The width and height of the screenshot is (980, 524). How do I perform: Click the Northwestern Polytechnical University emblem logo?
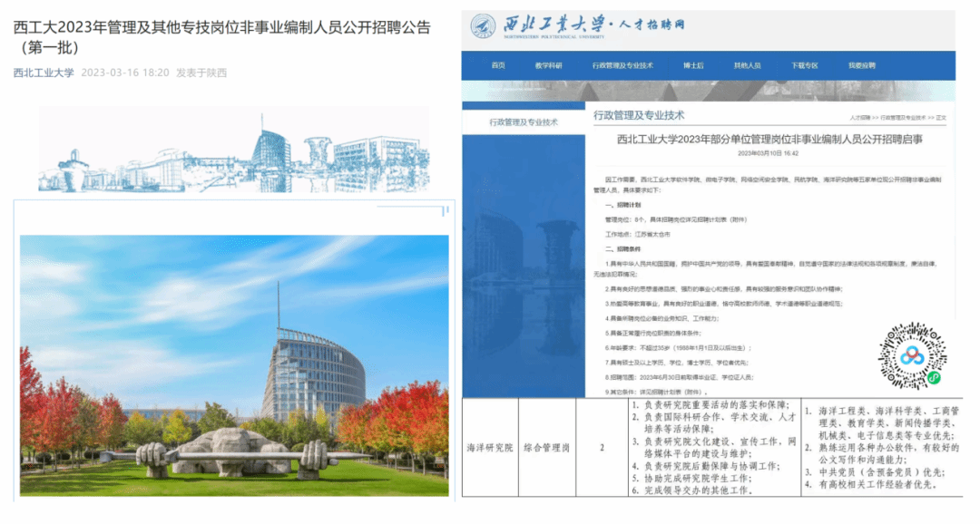pos(483,25)
